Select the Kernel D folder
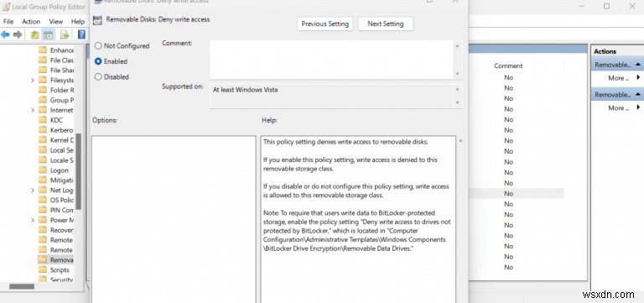 [x=56, y=140]
